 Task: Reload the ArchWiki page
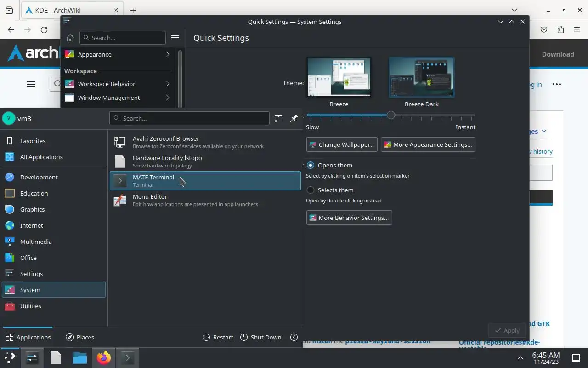tap(44, 29)
